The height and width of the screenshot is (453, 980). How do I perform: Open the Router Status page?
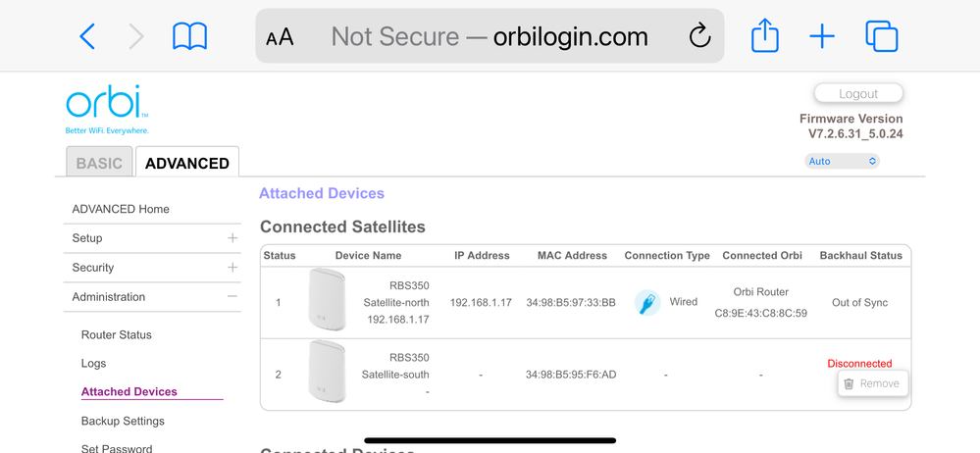pos(116,334)
